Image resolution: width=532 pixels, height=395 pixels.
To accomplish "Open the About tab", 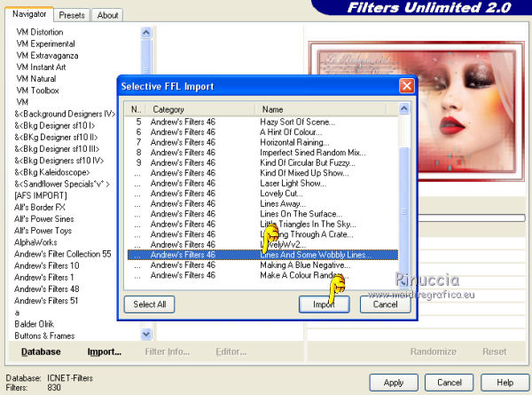I will tap(107, 15).
